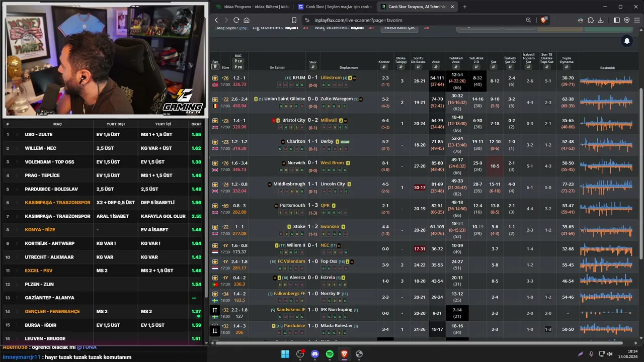Open Discord from the taskbar
The image size is (644, 362).
coord(315,354)
